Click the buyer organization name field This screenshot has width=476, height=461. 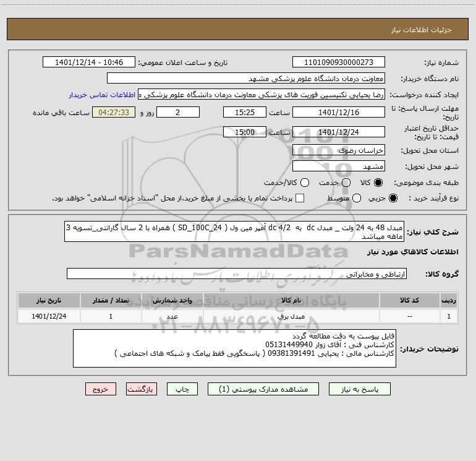pyautogui.click(x=246, y=79)
